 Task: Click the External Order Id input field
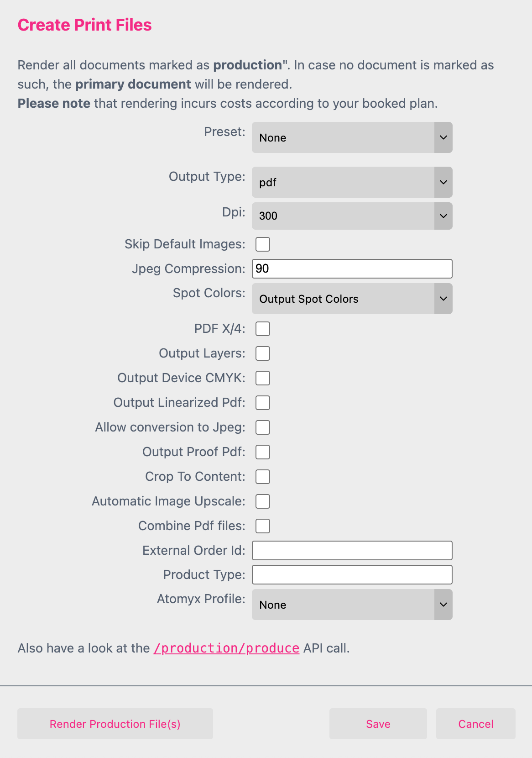(x=351, y=550)
